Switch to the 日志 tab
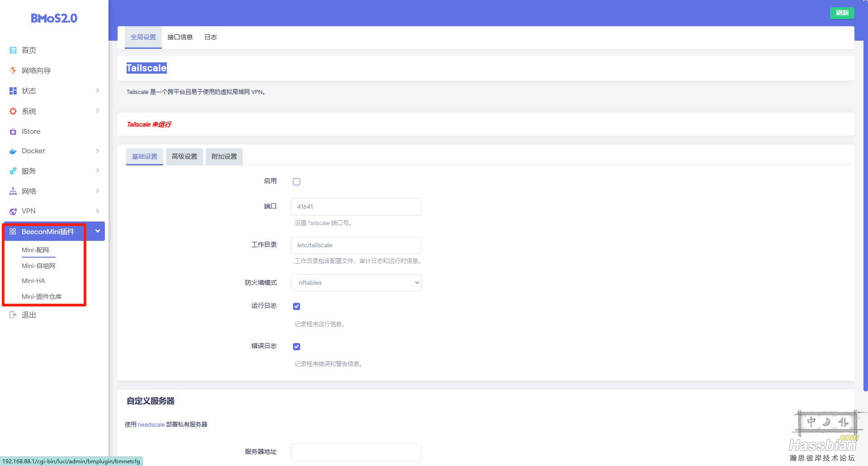 pyautogui.click(x=211, y=37)
